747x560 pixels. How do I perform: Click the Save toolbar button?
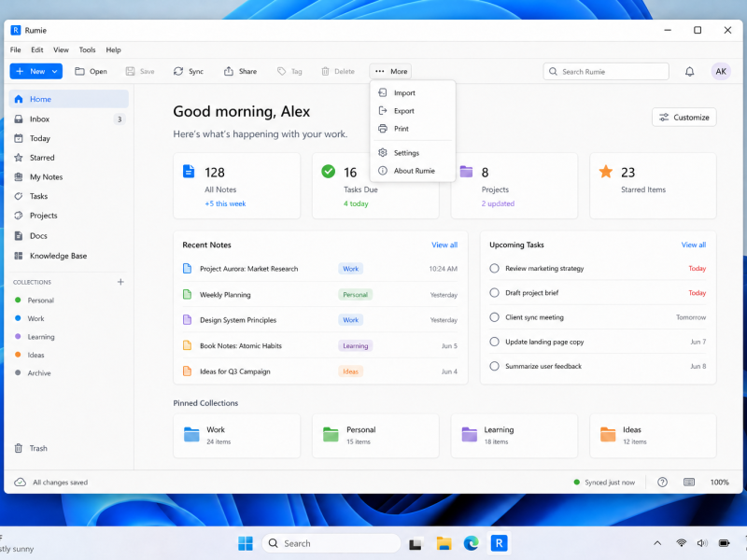[140, 72]
